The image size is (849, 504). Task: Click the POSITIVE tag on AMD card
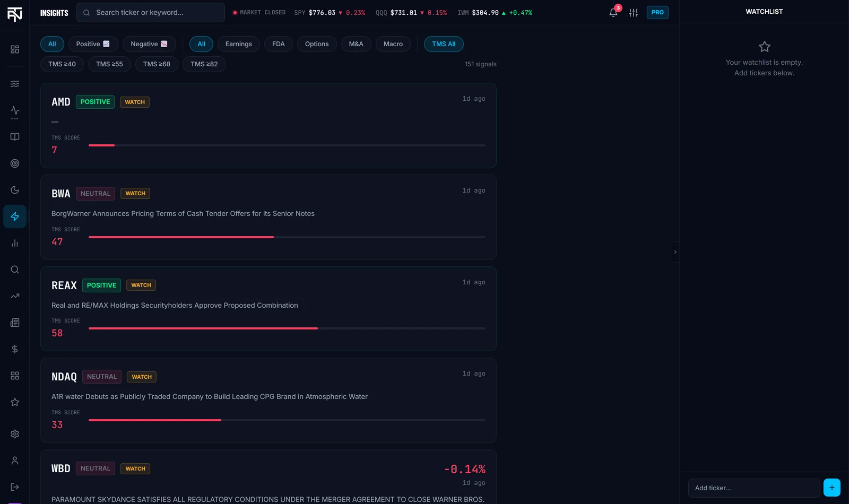click(x=95, y=102)
